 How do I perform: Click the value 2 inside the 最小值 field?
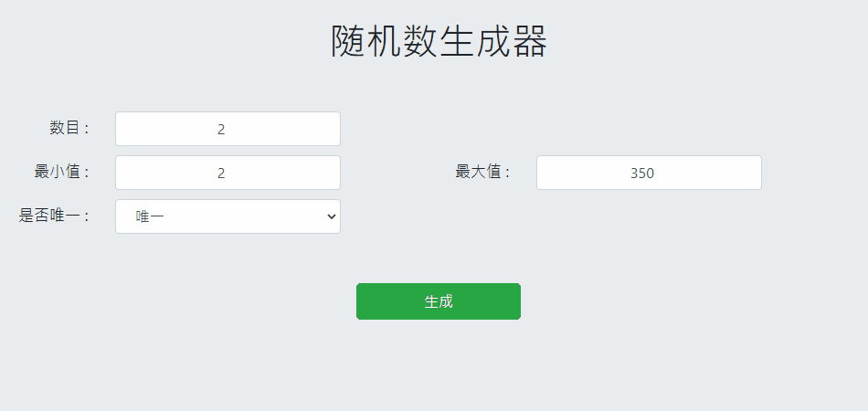(x=221, y=174)
